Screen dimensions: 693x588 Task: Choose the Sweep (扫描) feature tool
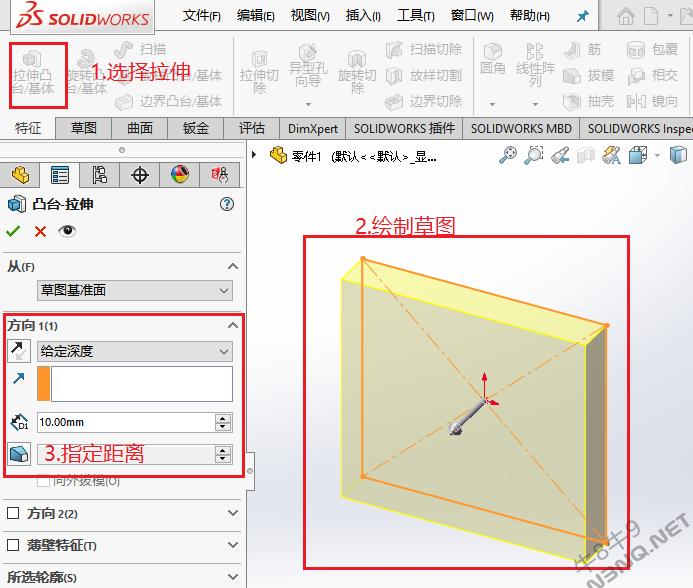[140, 50]
